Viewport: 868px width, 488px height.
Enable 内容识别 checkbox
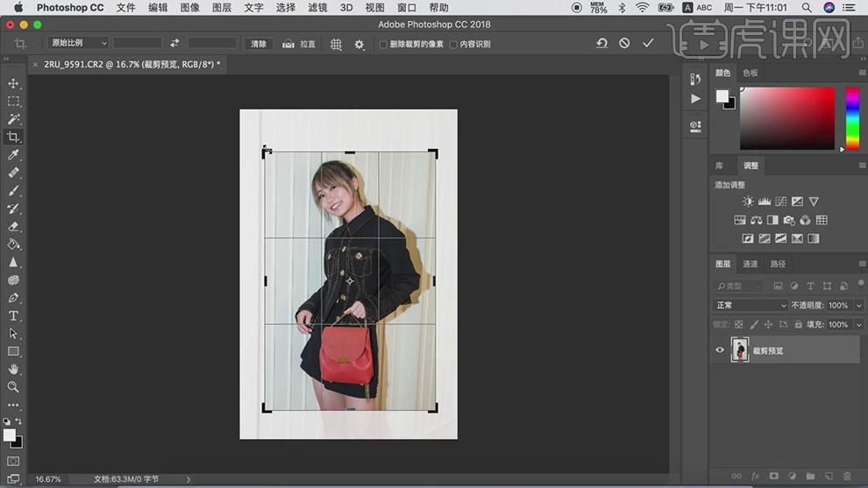click(453, 45)
